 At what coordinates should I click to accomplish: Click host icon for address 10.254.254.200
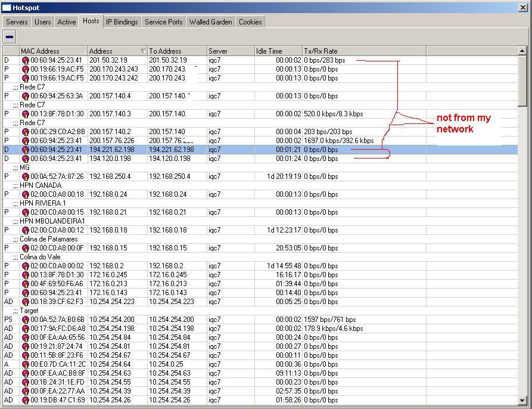point(26,320)
